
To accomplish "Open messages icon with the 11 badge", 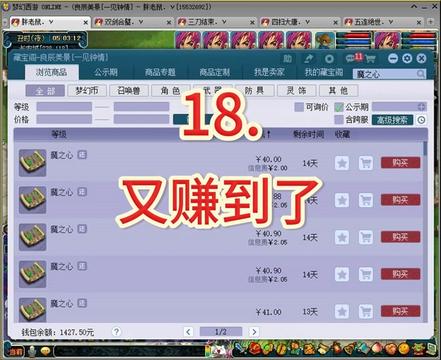I will coord(353,58).
